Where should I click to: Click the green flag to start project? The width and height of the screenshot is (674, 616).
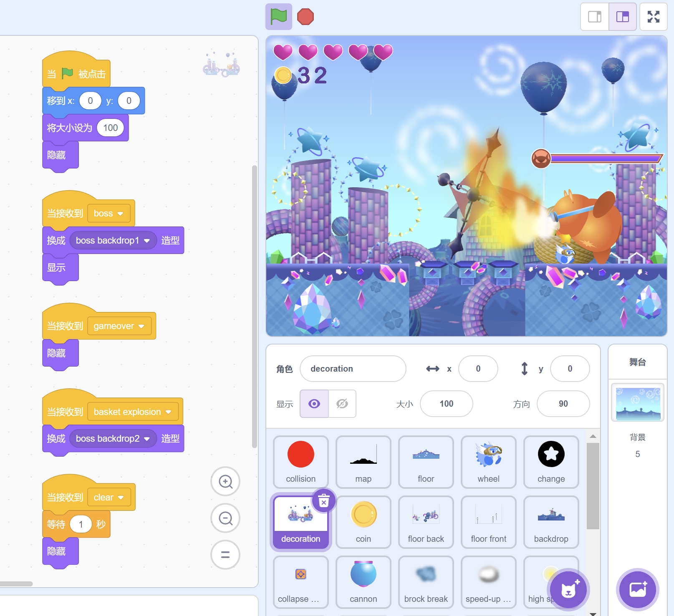tap(278, 17)
